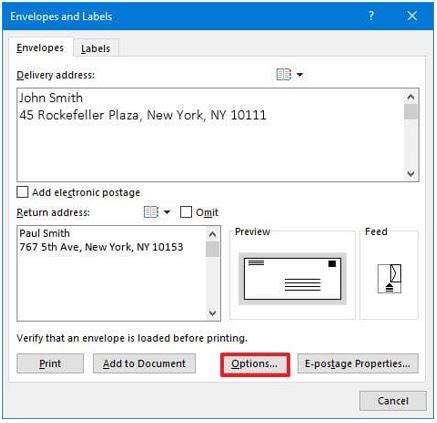Open the Options... button
This screenshot has width=437, height=423.
[x=255, y=364]
